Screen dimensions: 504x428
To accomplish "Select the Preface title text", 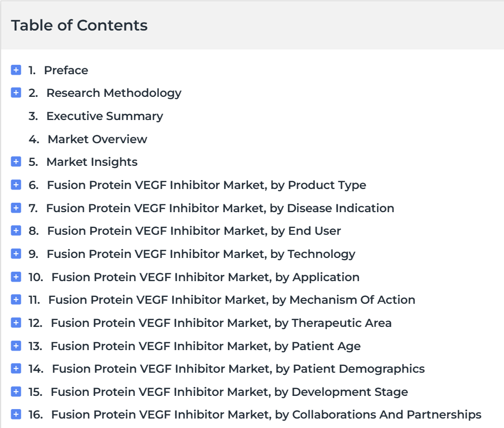I will tap(66, 71).
